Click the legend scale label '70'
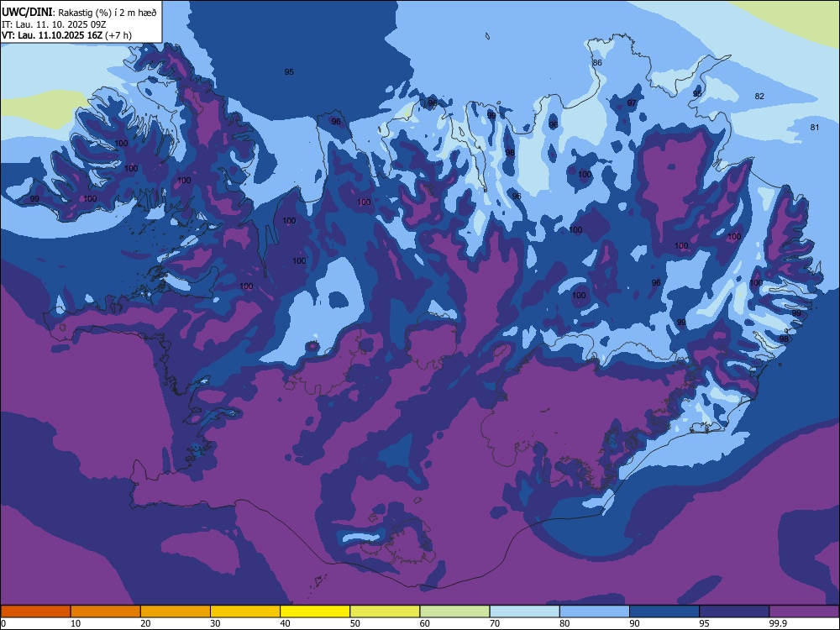The image size is (840, 630). click(495, 623)
